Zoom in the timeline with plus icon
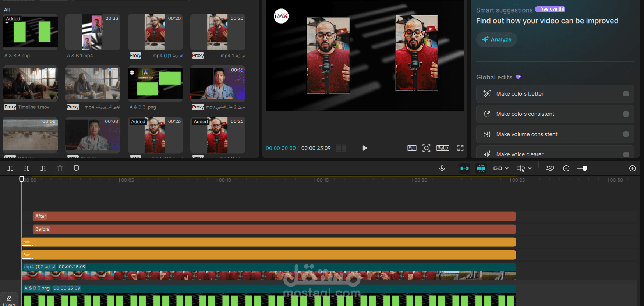 (x=633, y=168)
